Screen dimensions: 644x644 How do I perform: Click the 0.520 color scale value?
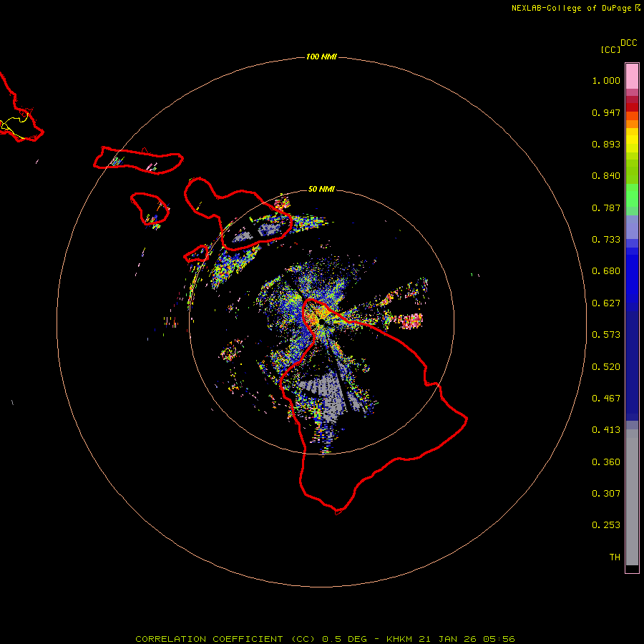(606, 367)
